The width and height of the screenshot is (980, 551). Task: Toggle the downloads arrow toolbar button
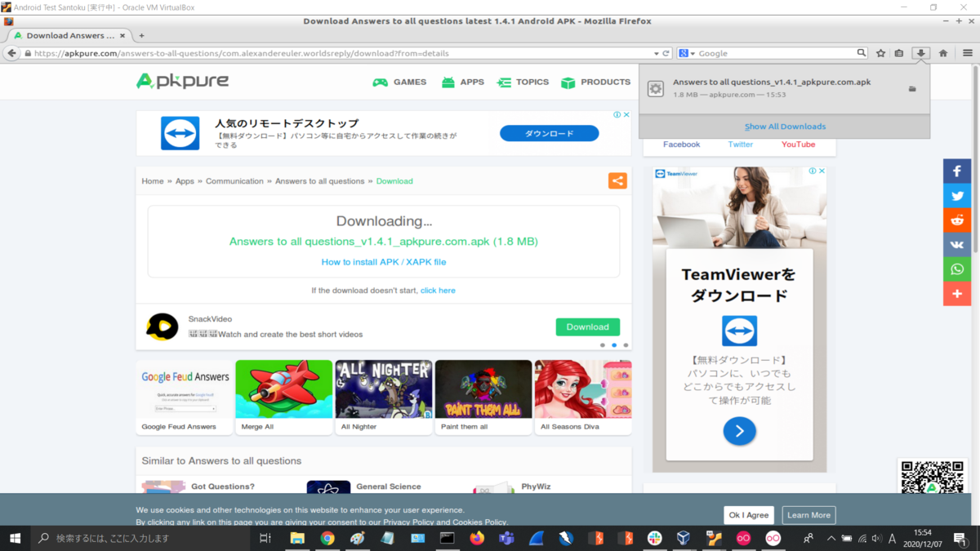pyautogui.click(x=921, y=53)
